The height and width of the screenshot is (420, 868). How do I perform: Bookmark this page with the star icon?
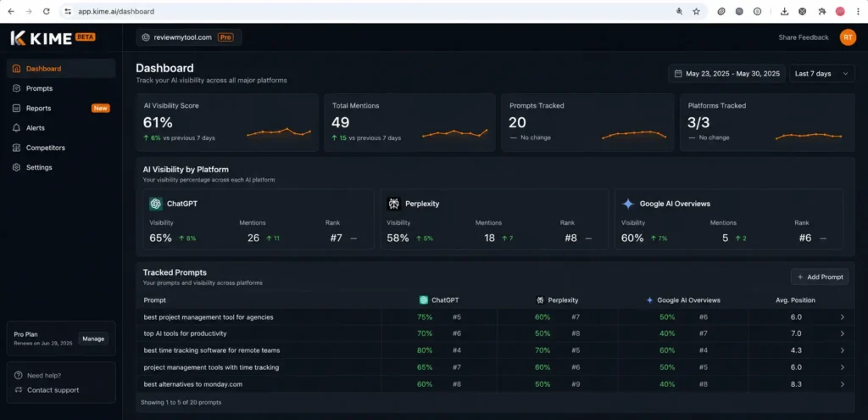[696, 11]
